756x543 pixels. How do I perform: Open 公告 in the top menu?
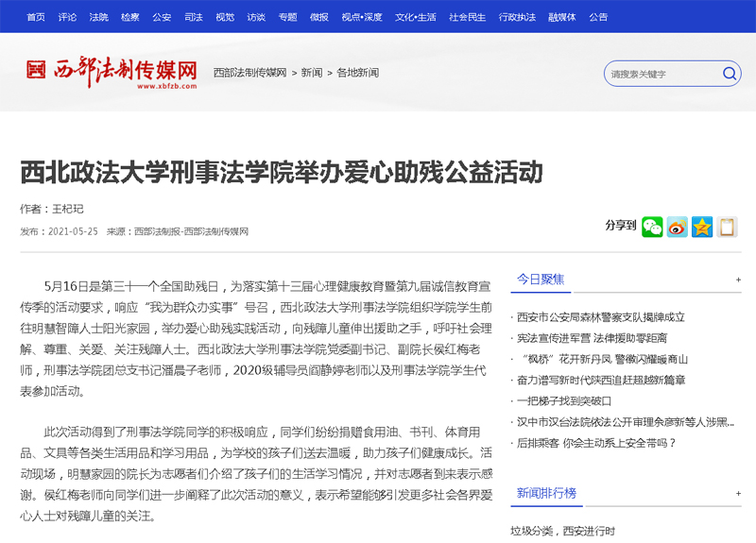point(598,17)
